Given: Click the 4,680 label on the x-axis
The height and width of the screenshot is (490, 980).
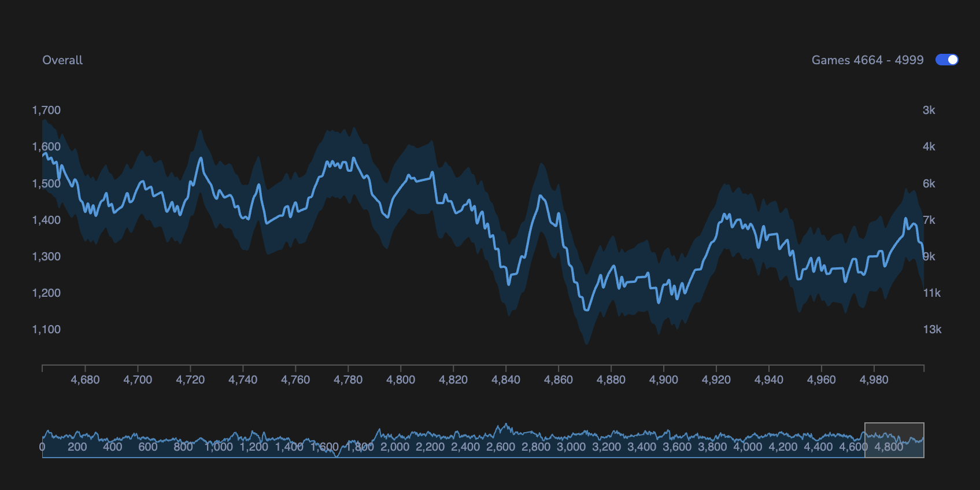Looking at the screenshot, I should pyautogui.click(x=85, y=380).
